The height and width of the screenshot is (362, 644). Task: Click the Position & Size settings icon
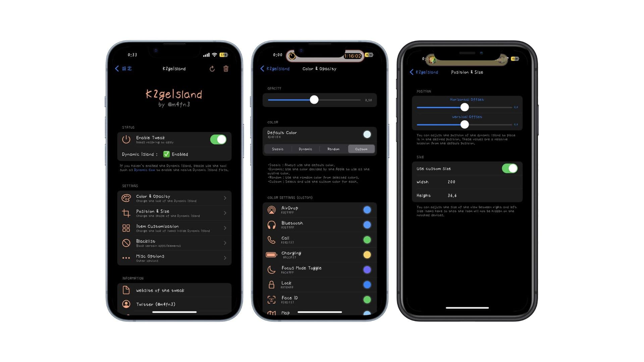coord(125,213)
